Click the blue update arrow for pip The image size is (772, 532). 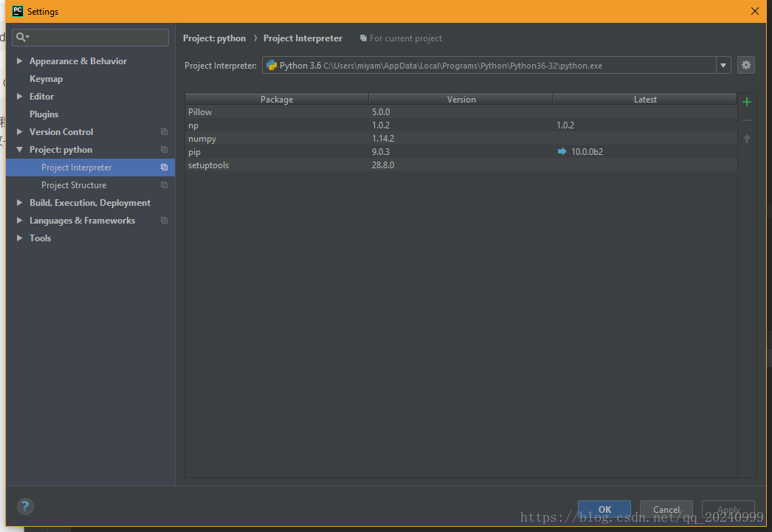point(562,151)
